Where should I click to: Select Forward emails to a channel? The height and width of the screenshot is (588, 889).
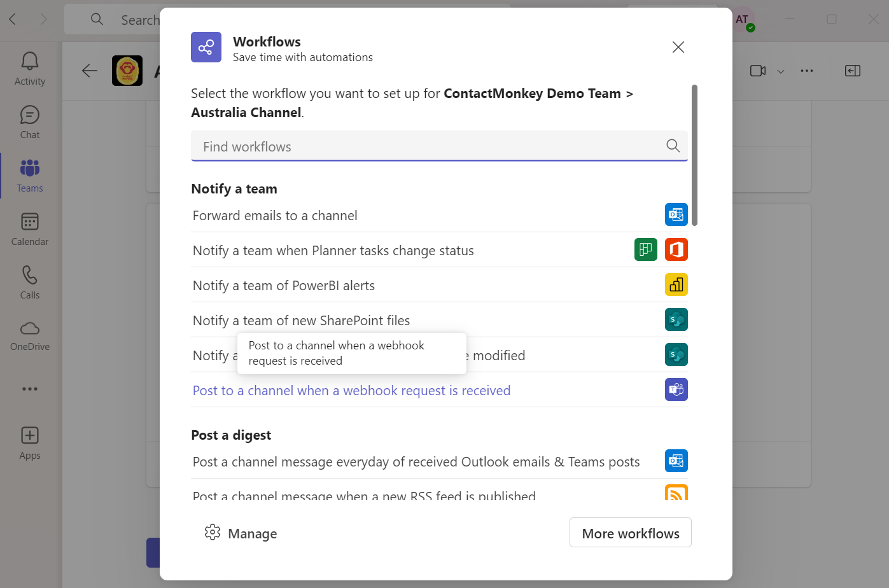[440, 215]
